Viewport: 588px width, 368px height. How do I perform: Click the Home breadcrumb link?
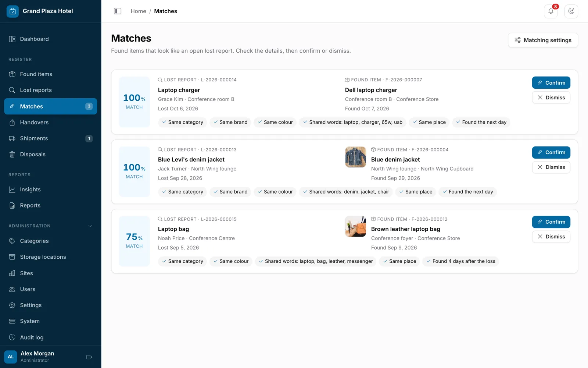point(138,11)
